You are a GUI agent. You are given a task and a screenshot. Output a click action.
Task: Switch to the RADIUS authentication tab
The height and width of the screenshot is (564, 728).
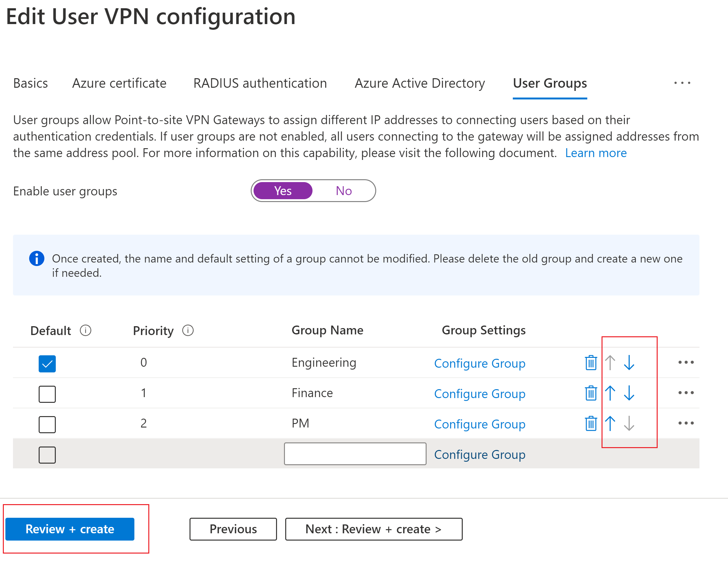coord(260,83)
